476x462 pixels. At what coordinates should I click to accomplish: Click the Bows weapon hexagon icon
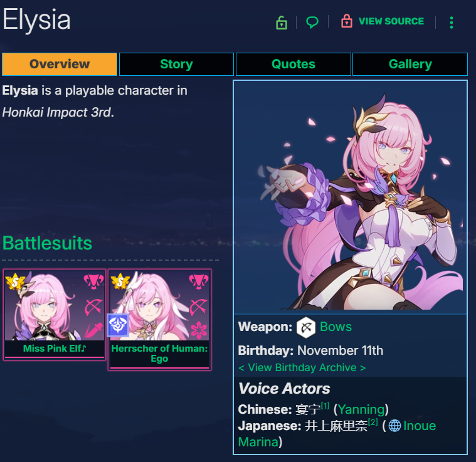pos(305,327)
